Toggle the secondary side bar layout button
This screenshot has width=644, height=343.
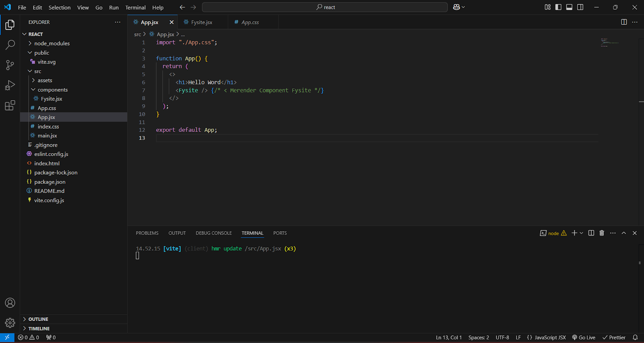[580, 7]
